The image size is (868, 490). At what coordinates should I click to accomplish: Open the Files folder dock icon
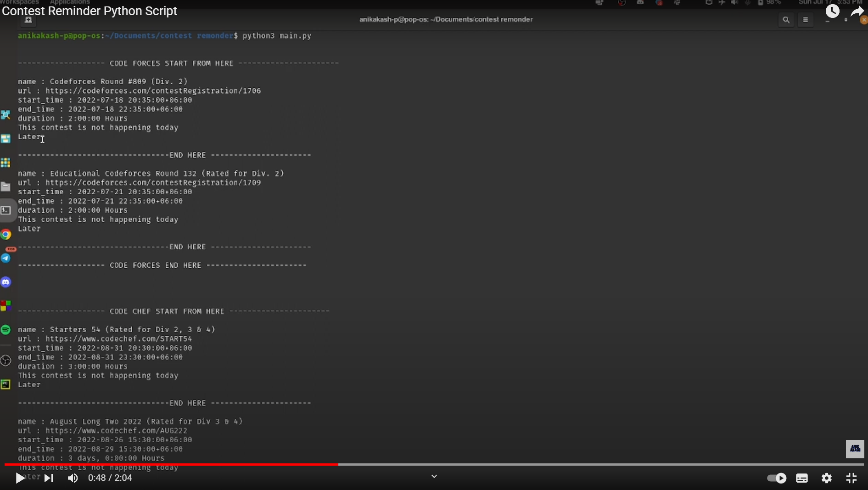click(x=6, y=186)
